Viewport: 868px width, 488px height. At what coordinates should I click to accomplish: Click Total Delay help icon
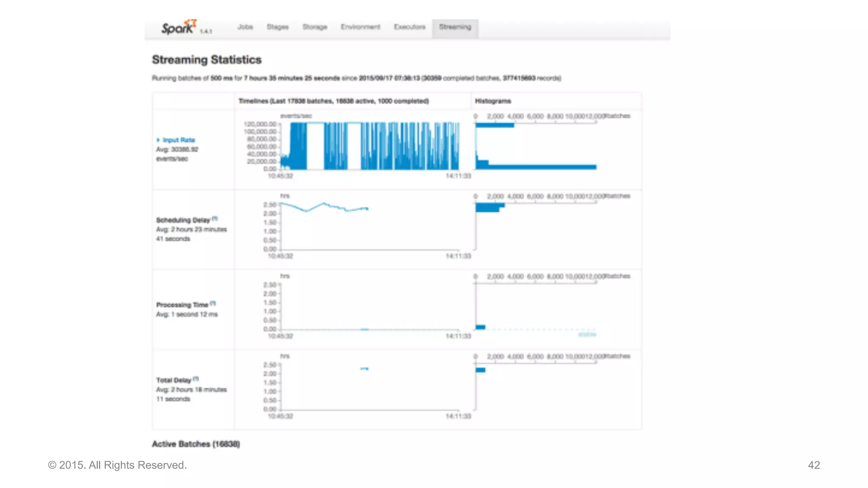pos(196,379)
